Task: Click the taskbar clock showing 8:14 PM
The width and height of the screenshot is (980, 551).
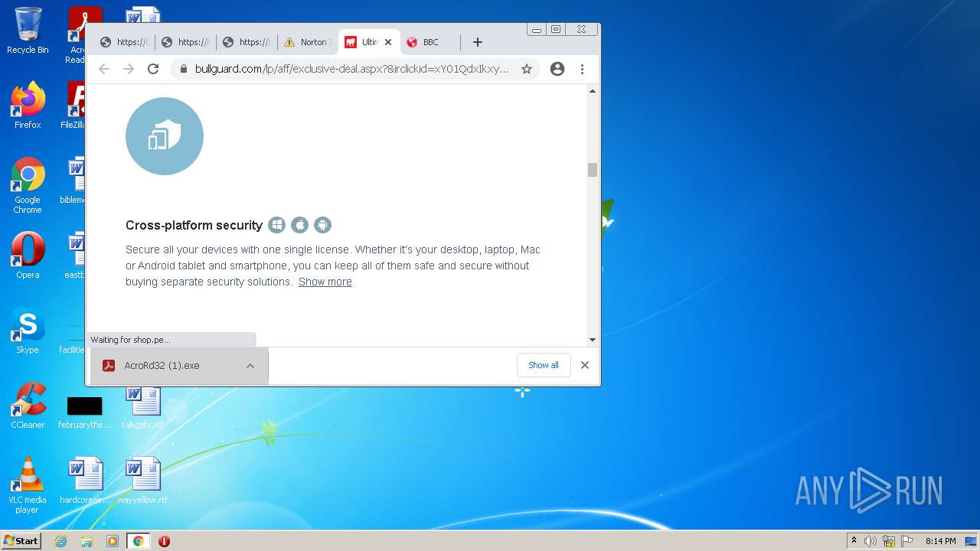Action: [x=940, y=541]
